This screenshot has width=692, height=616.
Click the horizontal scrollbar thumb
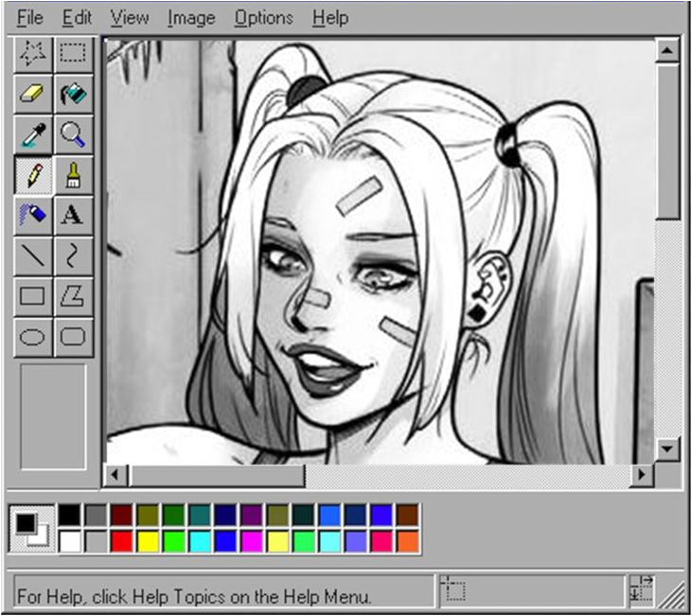[217, 475]
